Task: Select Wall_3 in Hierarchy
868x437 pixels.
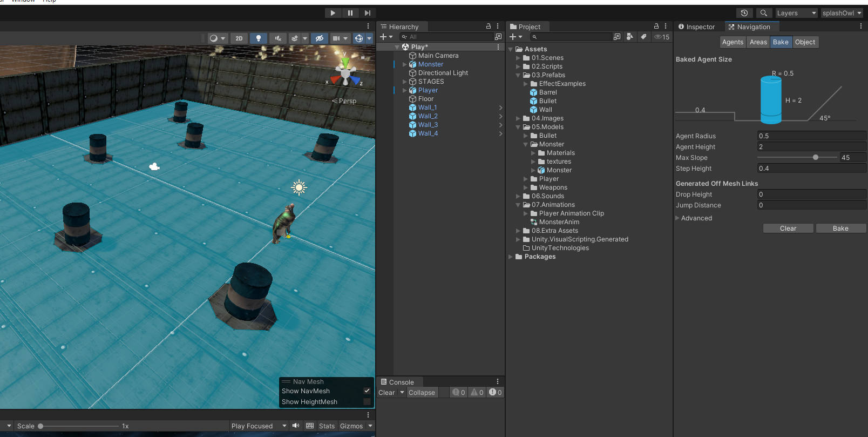Action: 428,125
